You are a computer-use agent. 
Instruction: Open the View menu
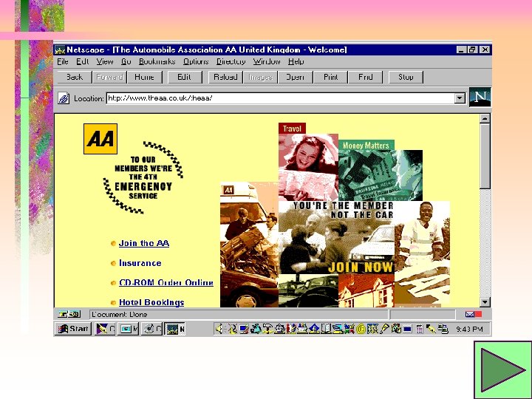105,62
